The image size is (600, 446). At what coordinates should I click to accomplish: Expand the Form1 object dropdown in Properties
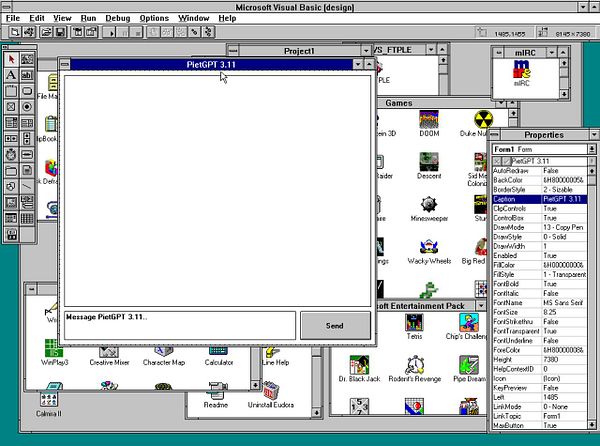(x=592, y=149)
